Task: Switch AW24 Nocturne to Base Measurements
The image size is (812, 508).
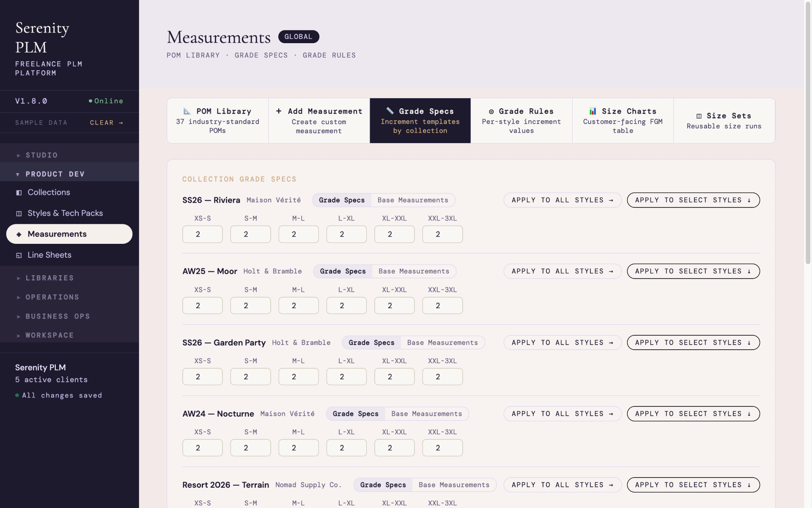Action: 427,414
